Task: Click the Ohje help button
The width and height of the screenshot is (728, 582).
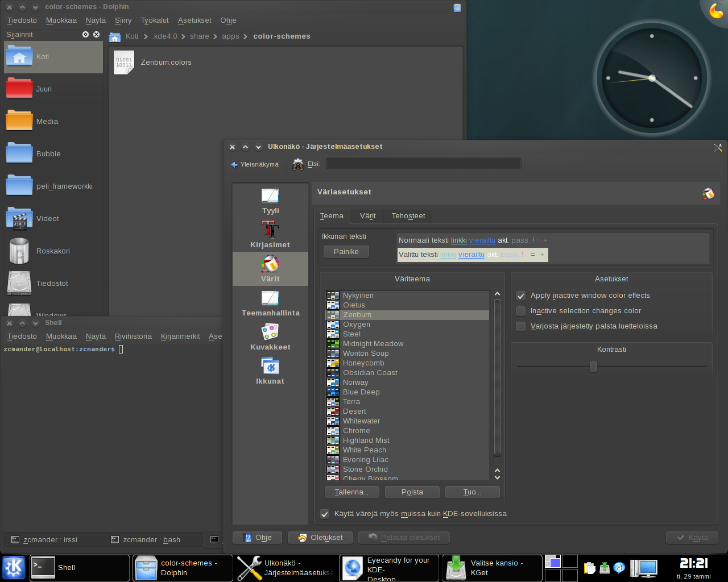Action: click(x=257, y=538)
